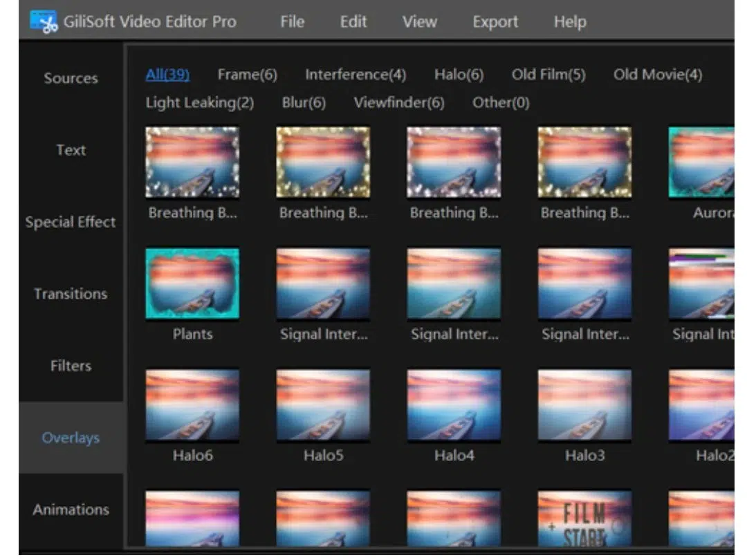Filter overlays by Blur(6)

click(x=304, y=103)
